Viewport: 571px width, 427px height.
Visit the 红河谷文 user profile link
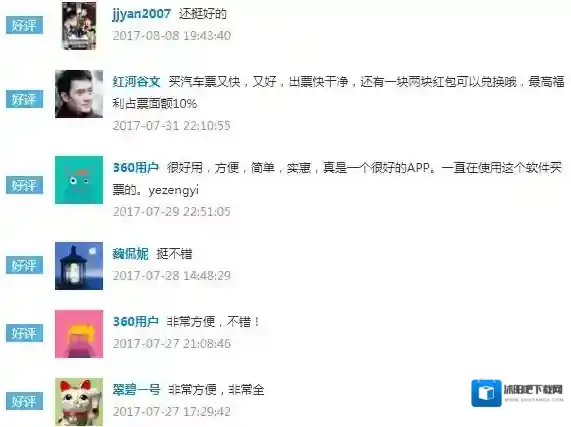tap(136, 82)
